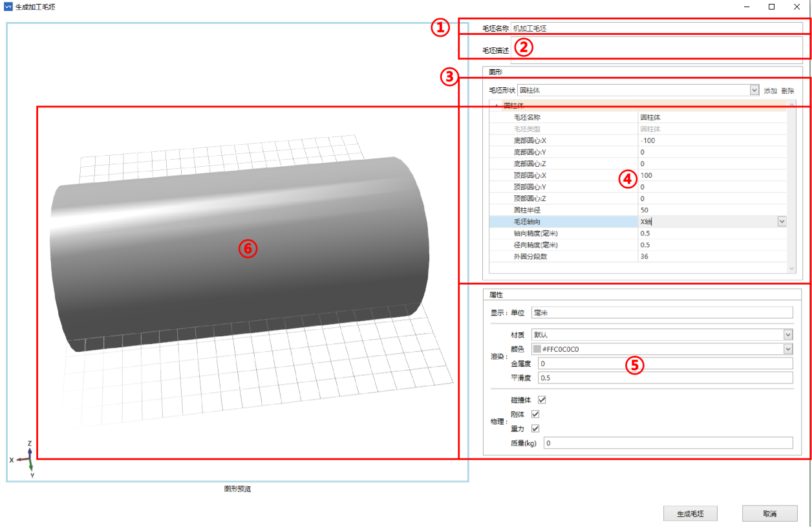Open the 毛坯轴向 X轴 dropdown arrow
812x527 pixels.
(782, 221)
